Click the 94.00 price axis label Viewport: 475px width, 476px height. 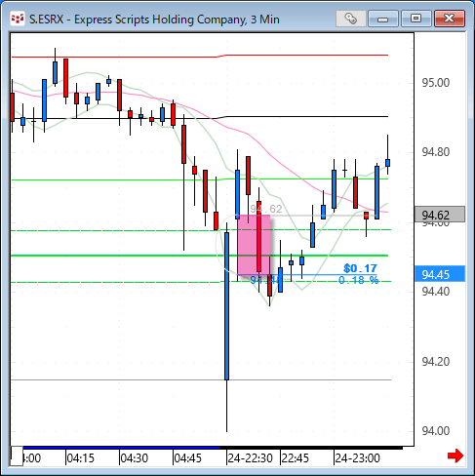[436, 431]
